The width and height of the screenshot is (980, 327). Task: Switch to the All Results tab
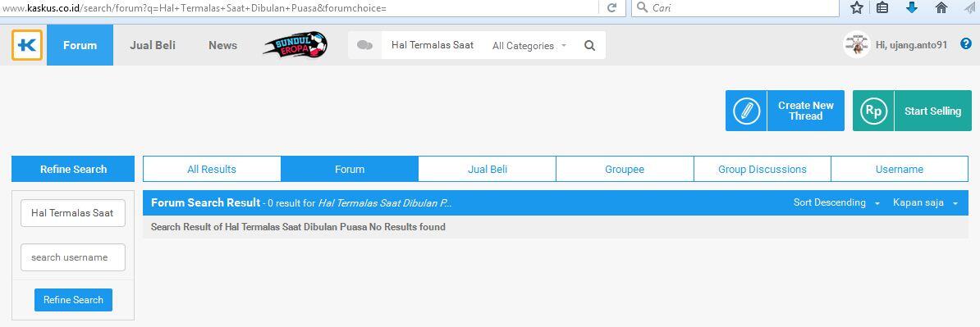coord(212,169)
